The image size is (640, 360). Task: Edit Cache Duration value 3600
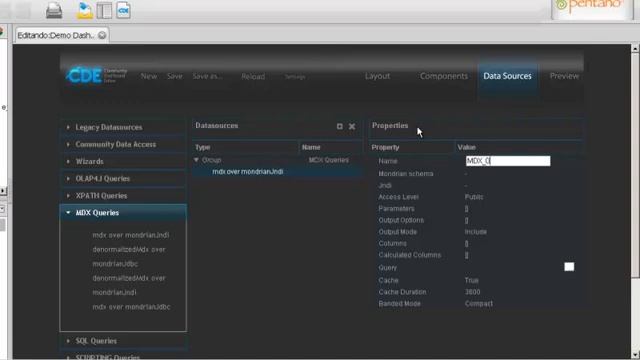coord(472,292)
